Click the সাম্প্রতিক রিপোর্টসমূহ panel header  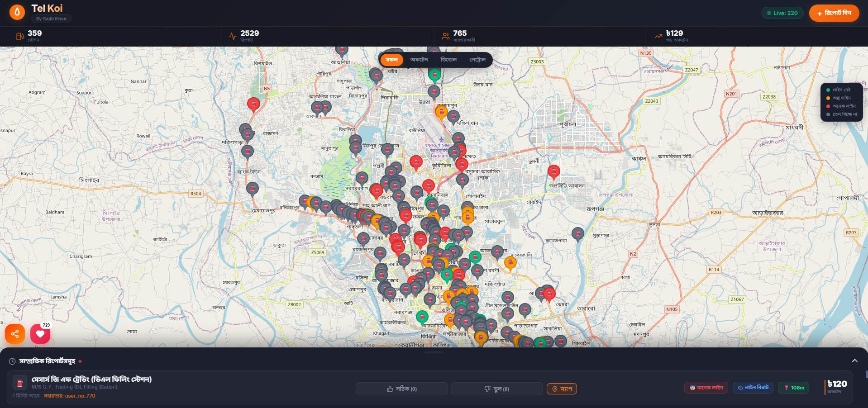click(47, 361)
